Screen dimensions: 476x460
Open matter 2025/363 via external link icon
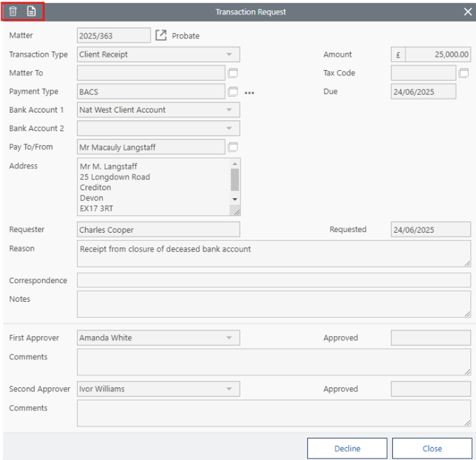(161, 35)
